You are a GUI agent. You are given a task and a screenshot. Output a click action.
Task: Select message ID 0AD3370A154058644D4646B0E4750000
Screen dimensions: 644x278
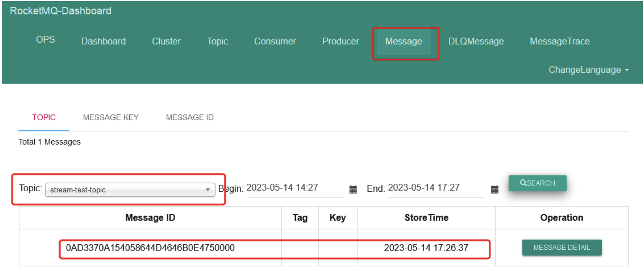(x=150, y=248)
